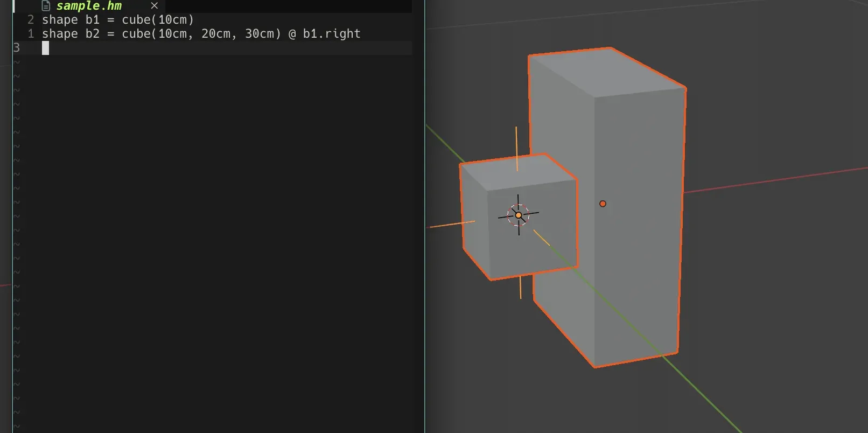Click the '30cm' argument in the code
This screenshot has height=433, width=868.
click(x=260, y=34)
